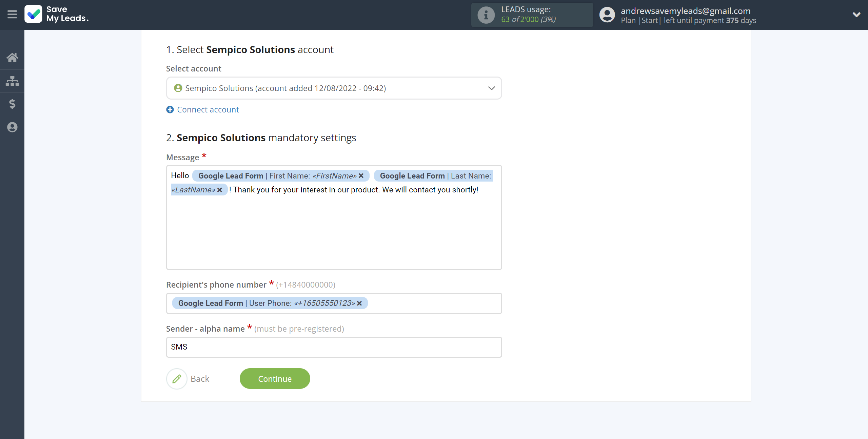Open the Sempico Solutions account dropdown

[334, 88]
